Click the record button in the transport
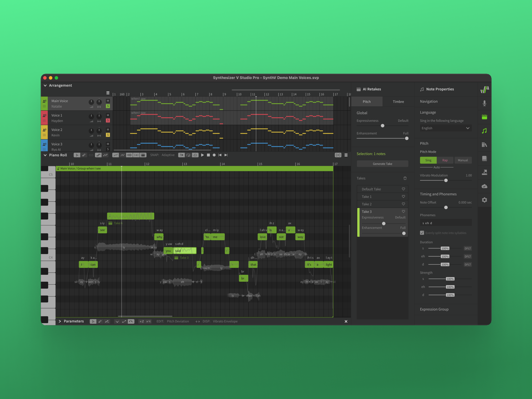The height and width of the screenshot is (399, 532). tap(214, 155)
